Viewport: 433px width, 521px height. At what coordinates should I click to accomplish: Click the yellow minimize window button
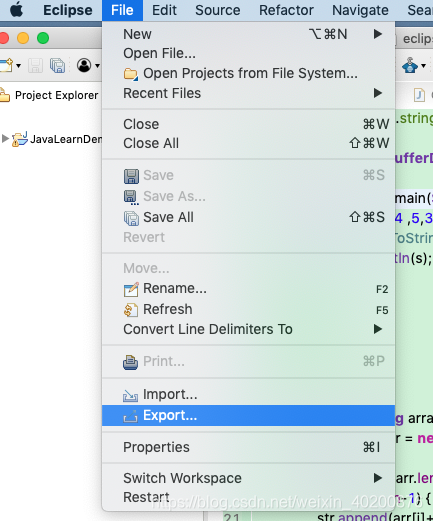(23, 38)
